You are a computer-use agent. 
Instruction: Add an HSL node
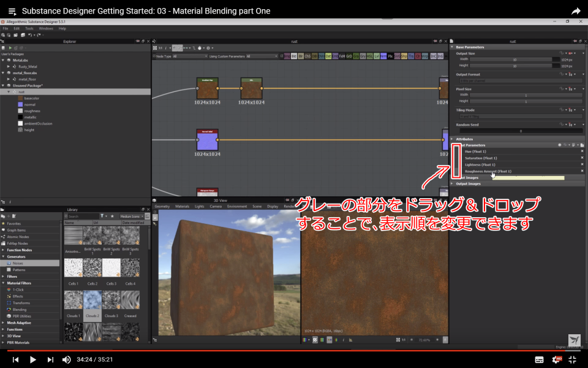(x=370, y=56)
